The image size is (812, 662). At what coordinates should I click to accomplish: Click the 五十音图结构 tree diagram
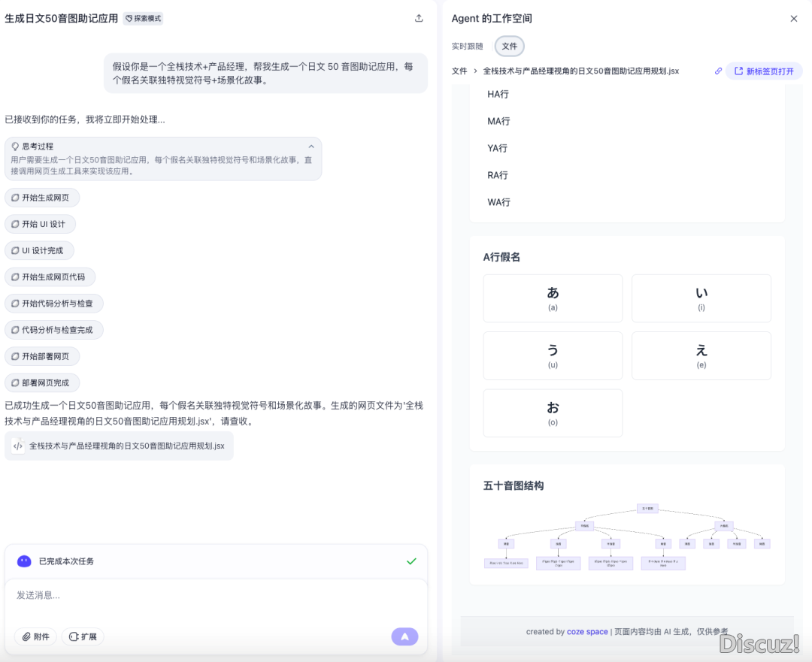627,537
